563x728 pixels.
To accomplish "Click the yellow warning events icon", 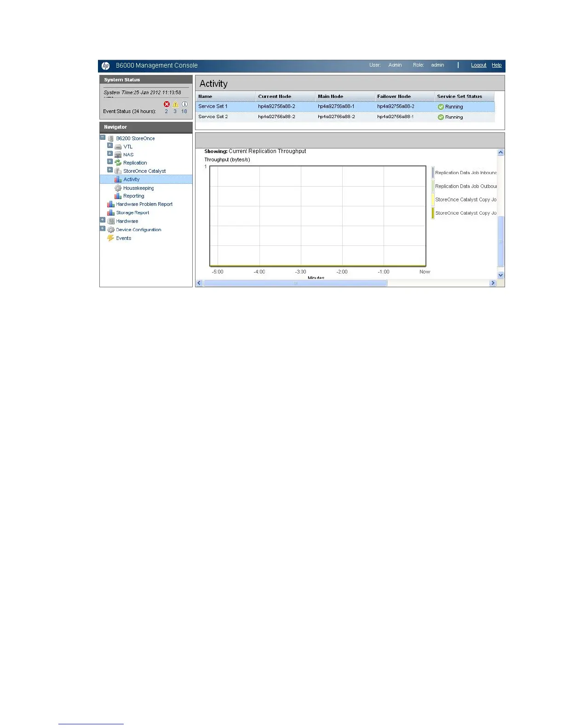I will (175, 104).
